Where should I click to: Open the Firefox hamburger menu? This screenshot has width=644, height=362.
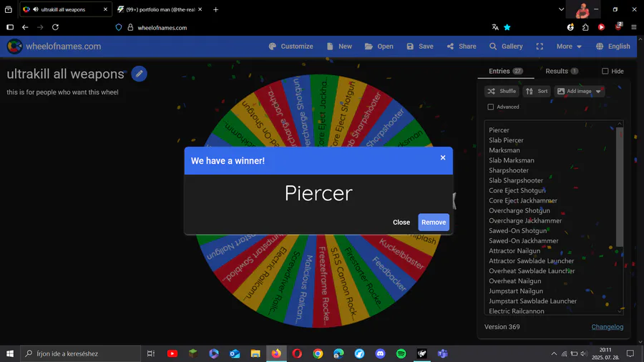coord(634,27)
